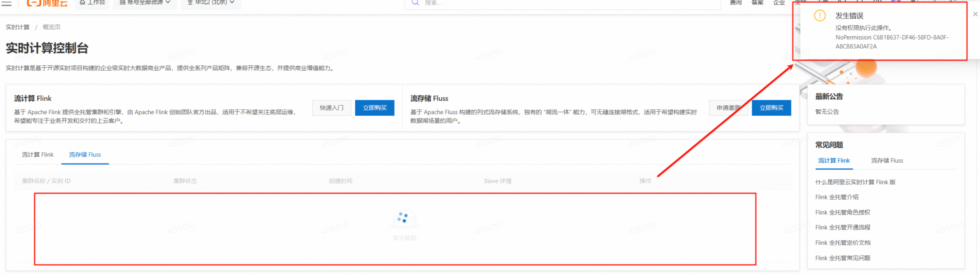Viewport: 980px width, 275px height.
Task: Select the NoPermission error code text
Action: [x=892, y=42]
